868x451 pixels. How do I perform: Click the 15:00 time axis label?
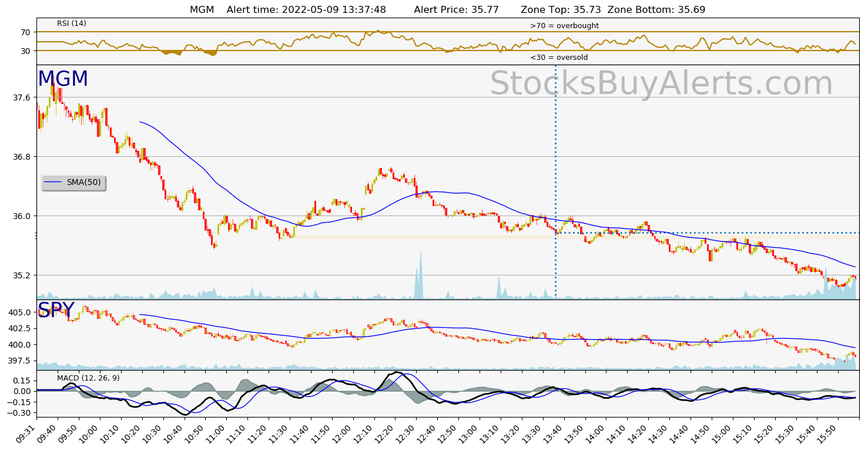723,433
